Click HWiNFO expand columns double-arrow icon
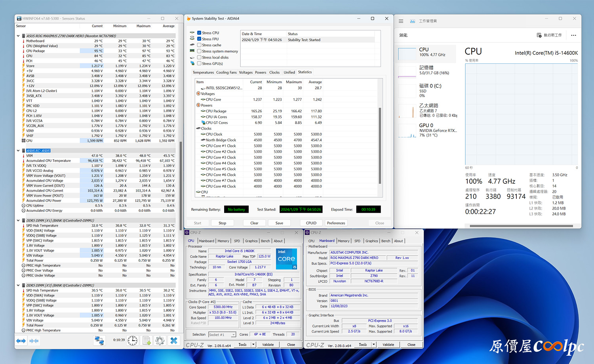This screenshot has width=594, height=364. (21, 341)
